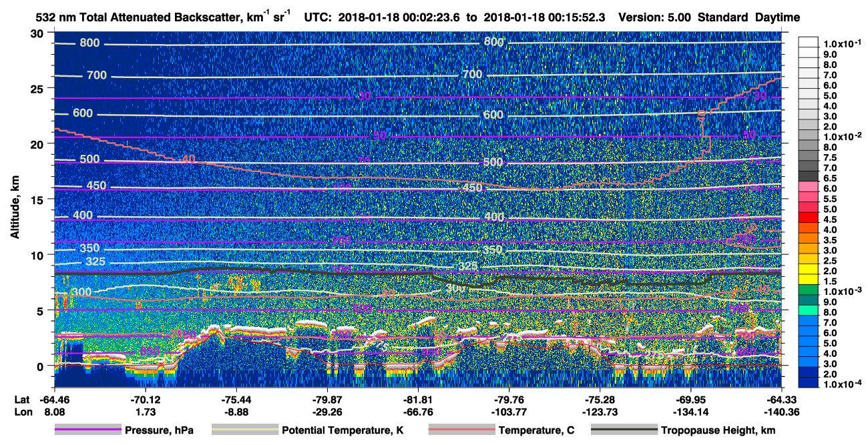Click the 'Version: 5.00' text in header
The image size is (868, 445).
[656, 18]
